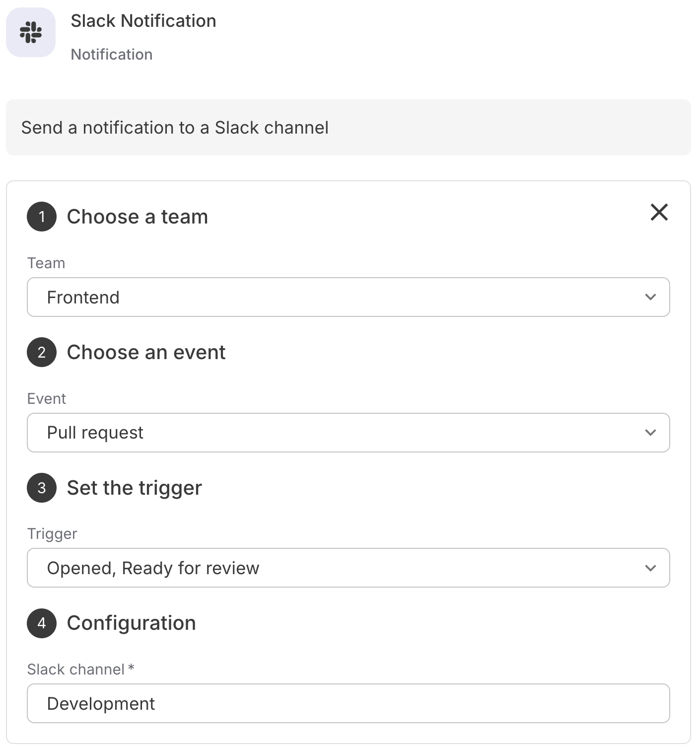700x750 pixels.
Task: Click the chevron arrow in Team field
Action: coord(650,297)
